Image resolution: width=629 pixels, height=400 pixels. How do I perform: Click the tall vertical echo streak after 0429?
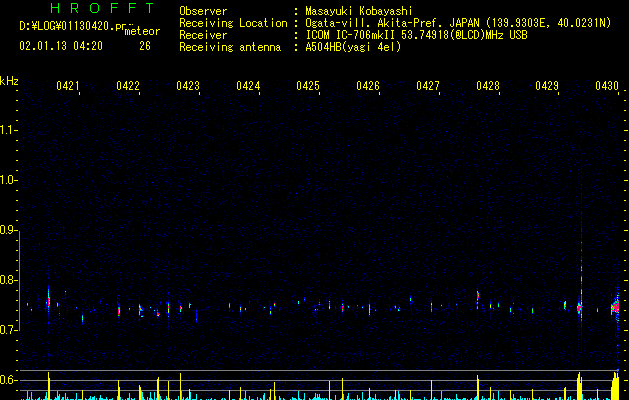coord(581,257)
